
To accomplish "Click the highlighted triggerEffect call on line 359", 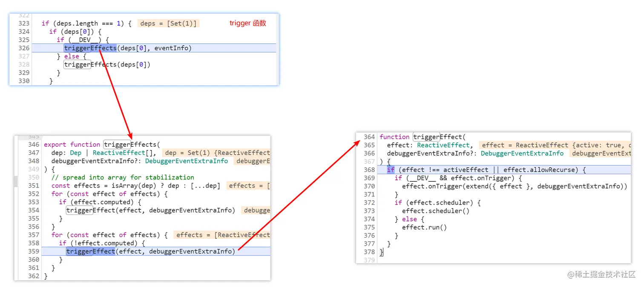I will [91, 252].
